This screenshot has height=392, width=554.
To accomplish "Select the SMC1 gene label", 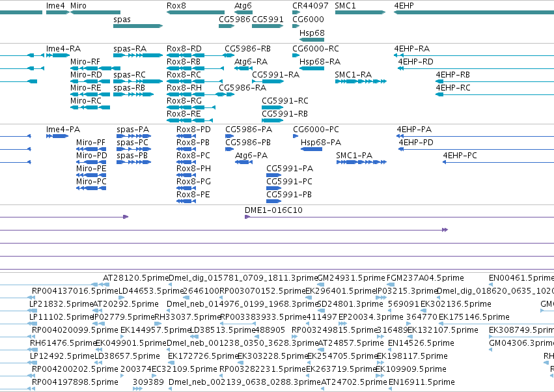I will tap(345, 6).
